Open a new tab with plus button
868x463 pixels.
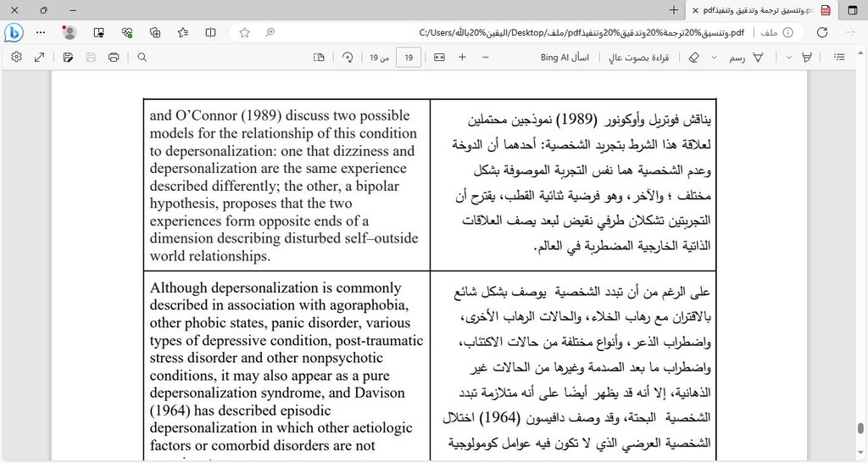[x=673, y=10]
